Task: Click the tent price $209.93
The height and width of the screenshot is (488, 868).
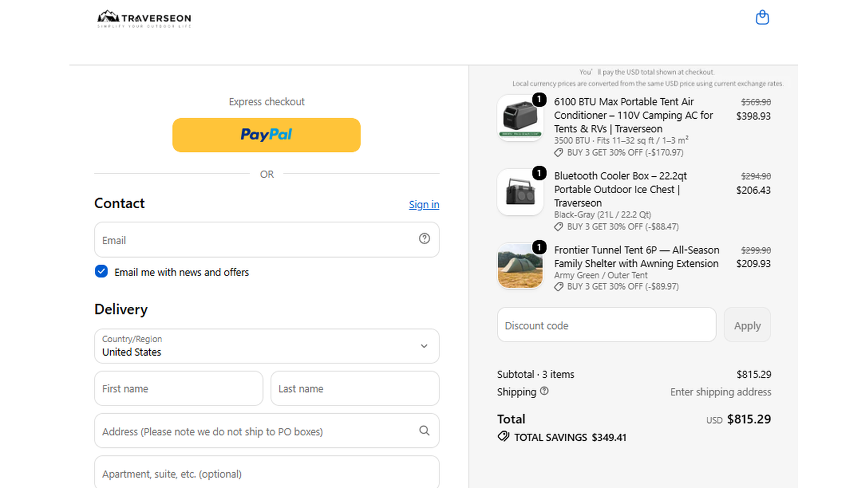Action: (x=753, y=264)
